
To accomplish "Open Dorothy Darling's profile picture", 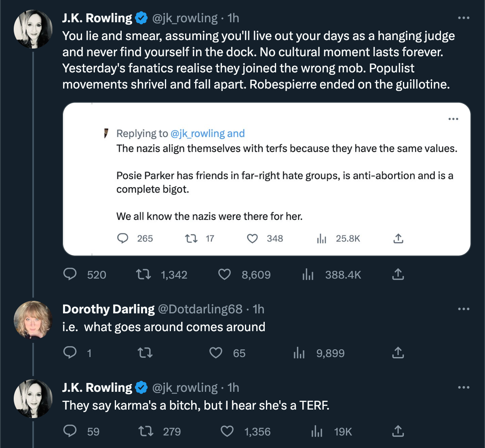I will pos(33,320).
